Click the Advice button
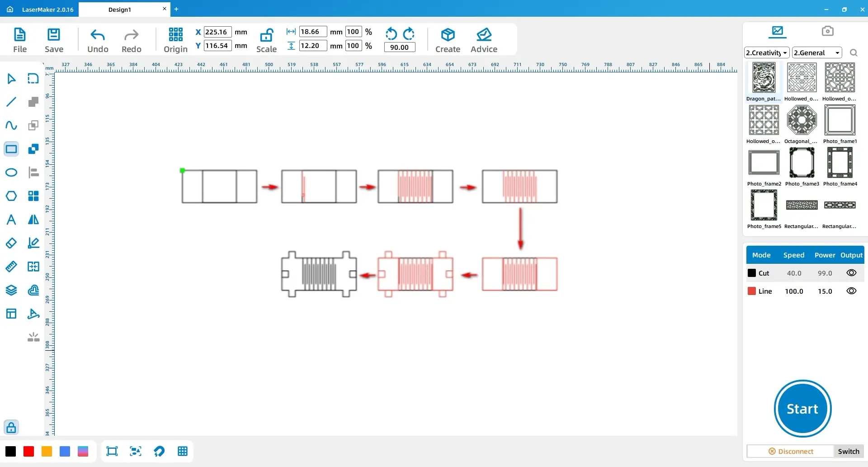Viewport: 868px width, 467px height. pyautogui.click(x=484, y=40)
